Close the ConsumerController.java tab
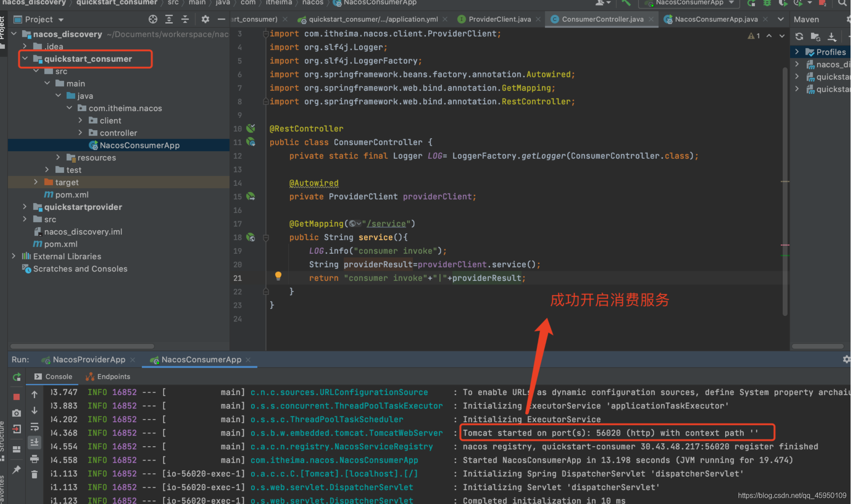 [x=651, y=19]
